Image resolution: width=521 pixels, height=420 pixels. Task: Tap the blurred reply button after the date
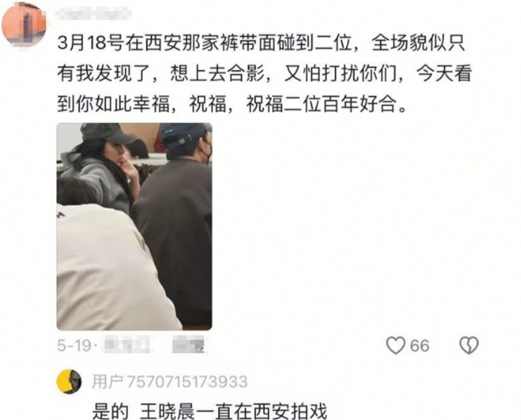[x=189, y=344]
